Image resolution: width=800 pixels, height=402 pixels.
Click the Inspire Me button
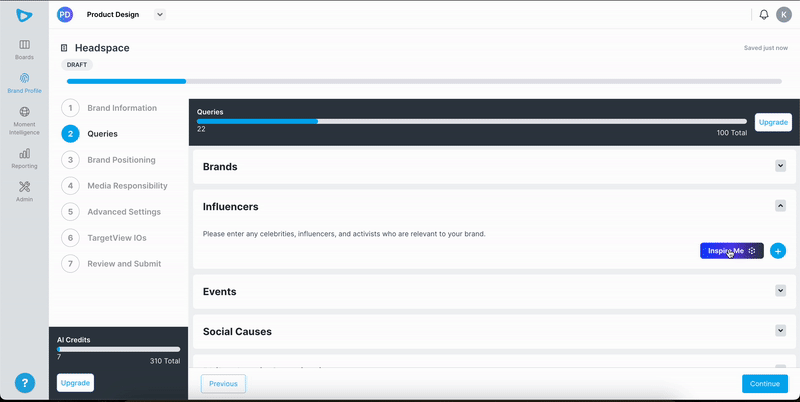732,250
